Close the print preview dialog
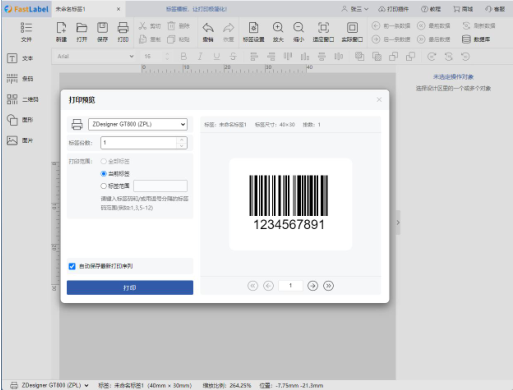This screenshot has height=390, width=513. point(379,100)
